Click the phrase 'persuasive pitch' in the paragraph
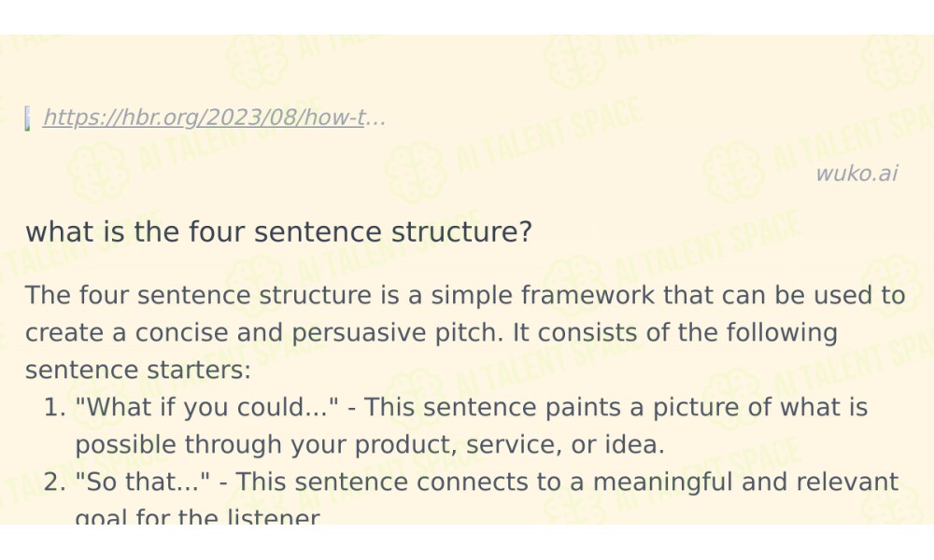The width and height of the screenshot is (934, 560). point(397,332)
